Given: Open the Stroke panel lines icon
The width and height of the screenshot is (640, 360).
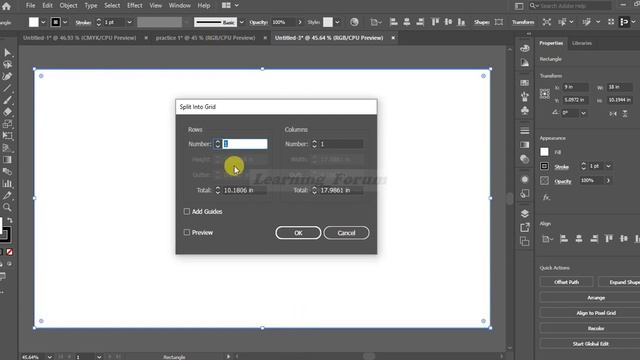Looking at the screenshot, I should point(524,131).
